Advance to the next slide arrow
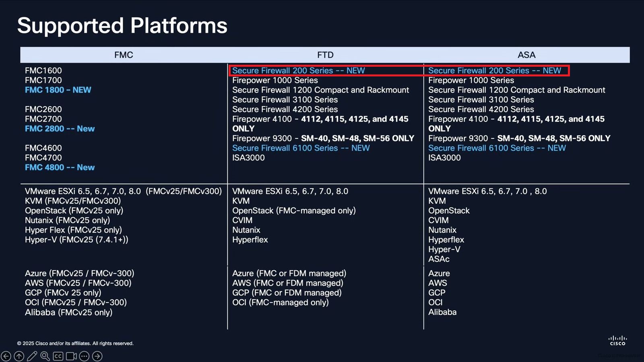 click(97, 356)
